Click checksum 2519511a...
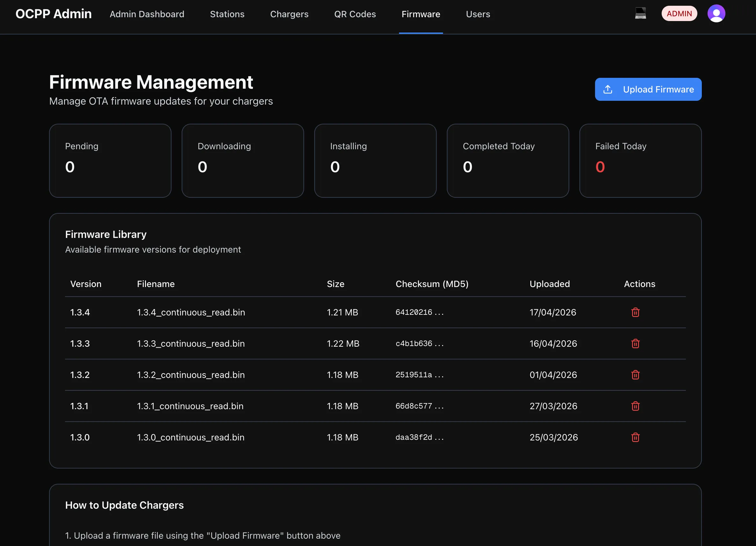Image resolution: width=756 pixels, height=546 pixels. point(419,375)
